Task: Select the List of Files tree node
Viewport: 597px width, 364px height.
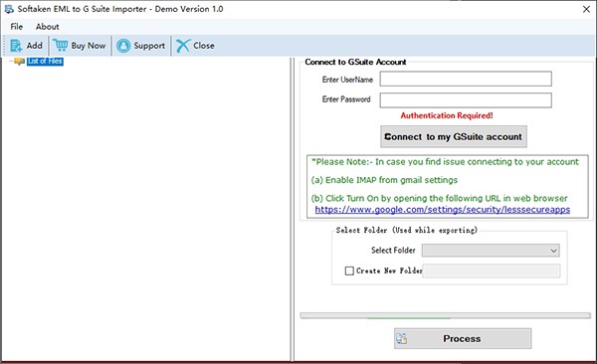Action: coord(45,61)
